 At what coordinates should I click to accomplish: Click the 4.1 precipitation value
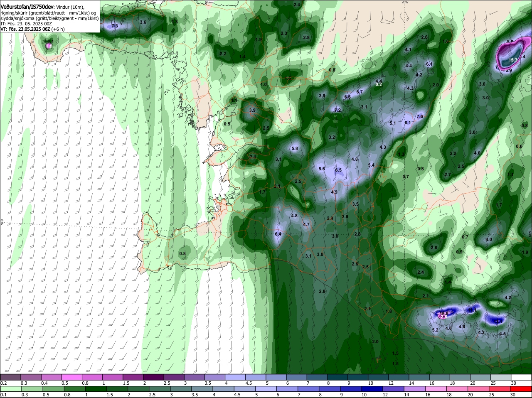(408, 50)
